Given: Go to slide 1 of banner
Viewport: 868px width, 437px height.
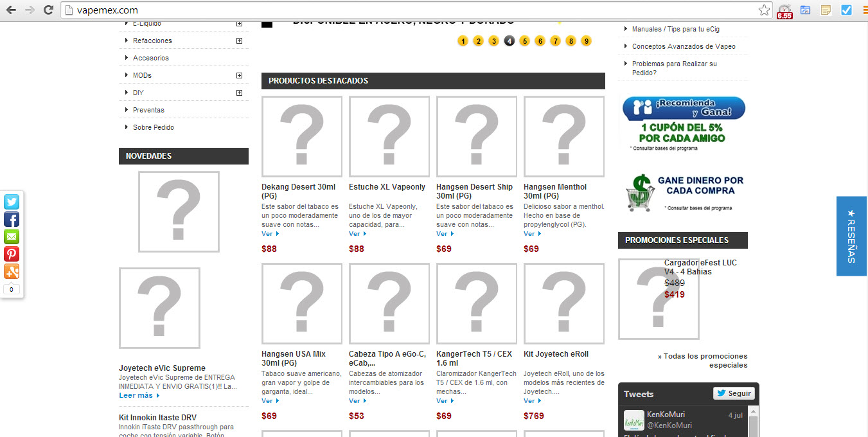Looking at the screenshot, I should click(x=463, y=41).
